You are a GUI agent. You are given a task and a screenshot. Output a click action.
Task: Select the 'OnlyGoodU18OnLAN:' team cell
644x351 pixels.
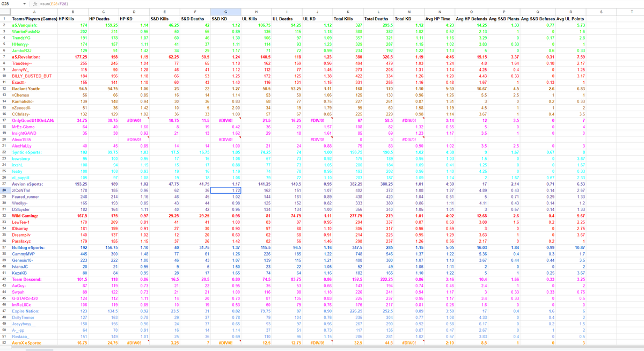point(34,120)
